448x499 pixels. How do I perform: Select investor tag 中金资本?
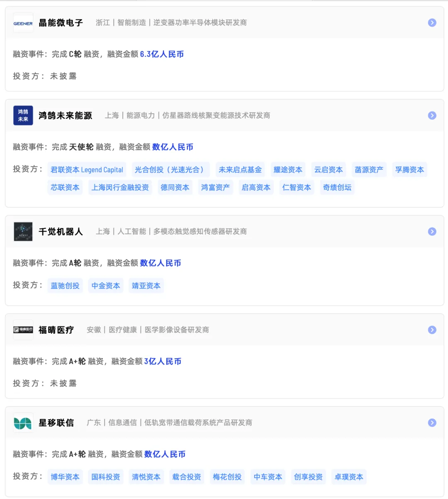106,286
